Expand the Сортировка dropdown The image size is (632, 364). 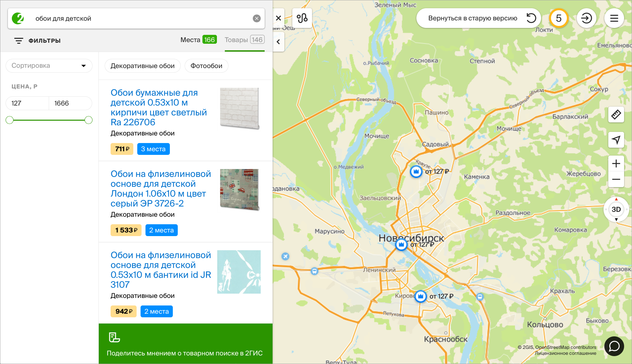coord(49,66)
